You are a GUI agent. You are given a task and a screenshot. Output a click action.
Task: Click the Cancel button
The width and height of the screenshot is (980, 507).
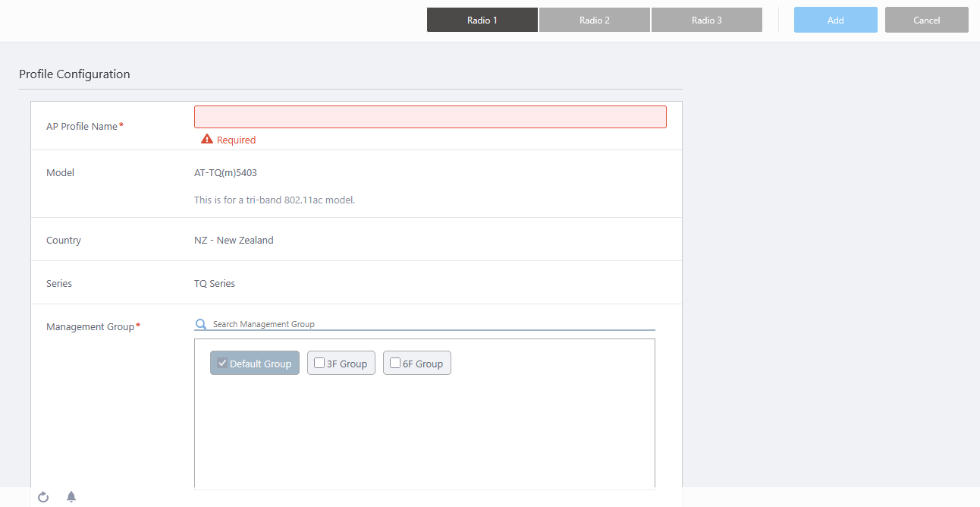(x=927, y=20)
